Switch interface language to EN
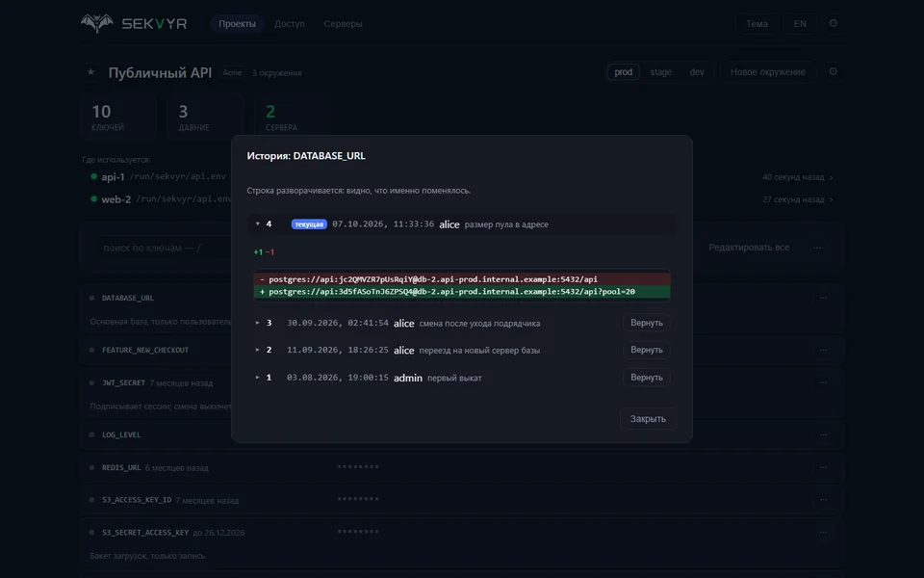Screen dimensions: 924x578 coord(800,23)
